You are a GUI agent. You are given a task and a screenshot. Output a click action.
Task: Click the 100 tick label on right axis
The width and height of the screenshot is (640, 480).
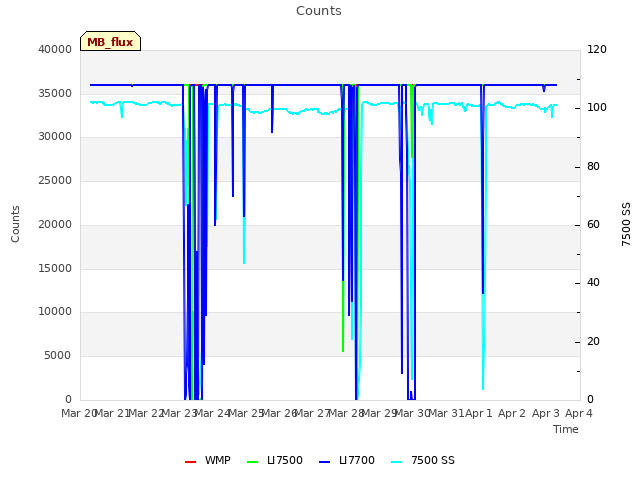pyautogui.click(x=597, y=108)
